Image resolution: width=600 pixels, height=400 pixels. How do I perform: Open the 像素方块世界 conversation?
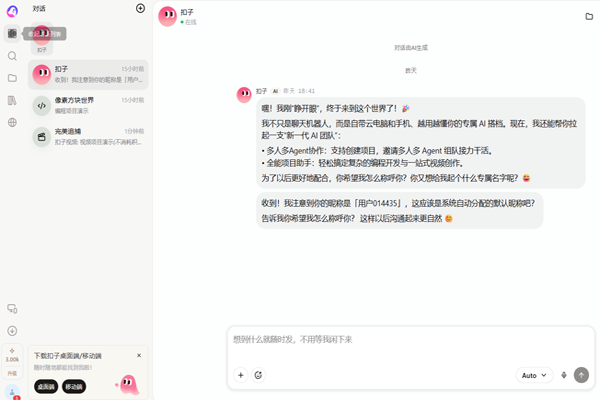[x=88, y=105]
